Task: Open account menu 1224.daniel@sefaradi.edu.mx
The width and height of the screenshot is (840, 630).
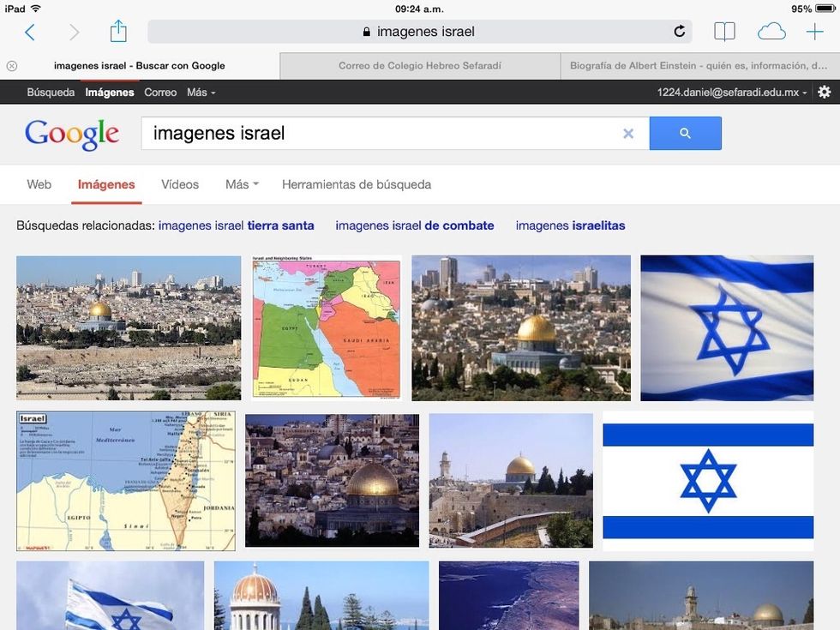Action: (732, 93)
